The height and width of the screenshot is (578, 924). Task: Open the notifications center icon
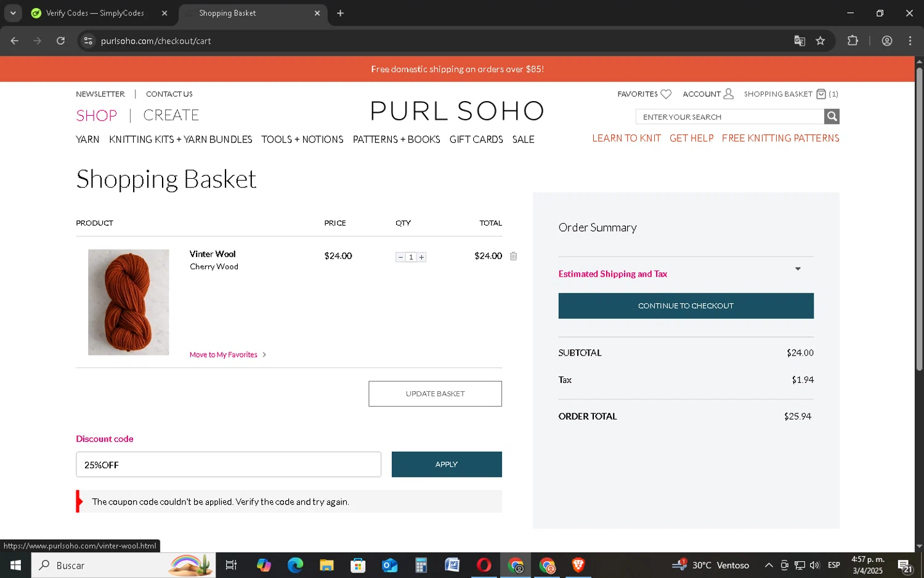905,565
